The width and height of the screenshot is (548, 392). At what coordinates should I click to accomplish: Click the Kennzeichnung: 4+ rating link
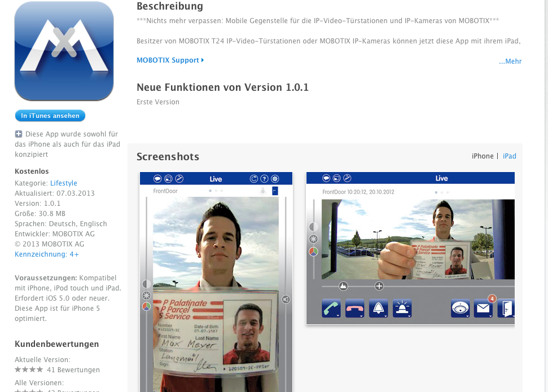point(47,254)
